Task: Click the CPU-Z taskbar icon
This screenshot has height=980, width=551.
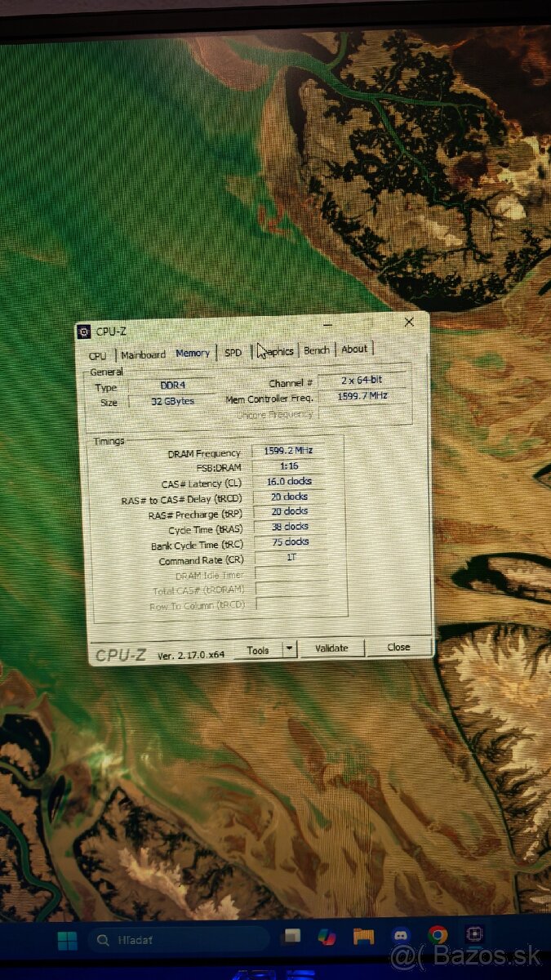Action: [x=474, y=933]
